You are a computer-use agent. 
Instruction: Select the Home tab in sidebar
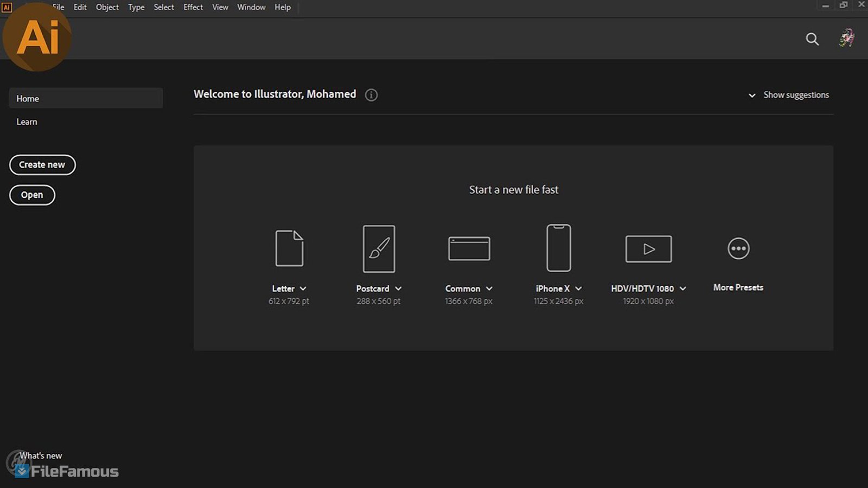pos(86,98)
